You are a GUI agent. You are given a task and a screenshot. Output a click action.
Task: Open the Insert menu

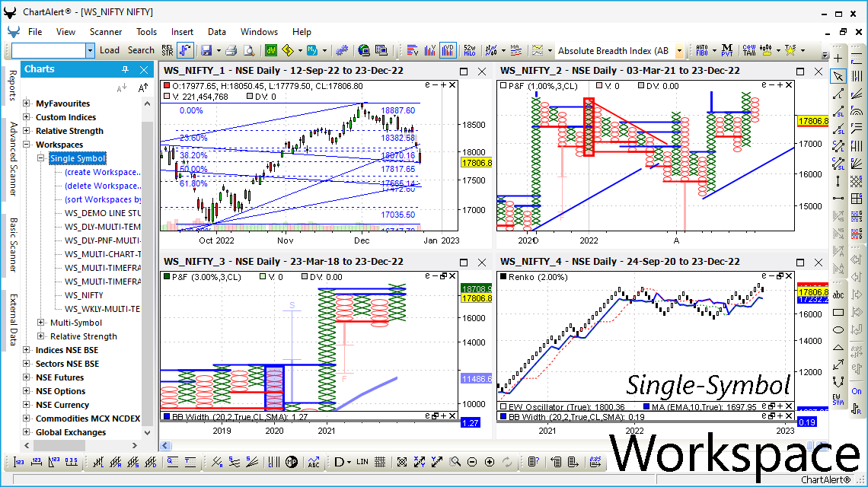(x=182, y=32)
